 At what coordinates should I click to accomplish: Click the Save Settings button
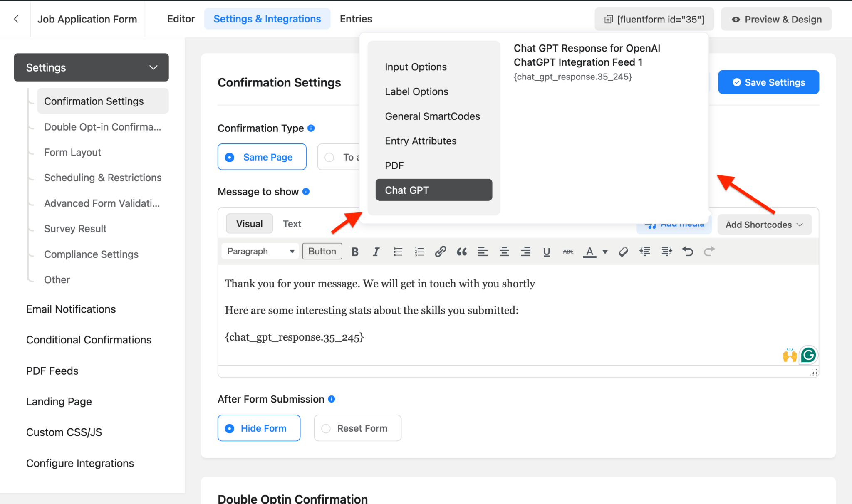pyautogui.click(x=768, y=82)
